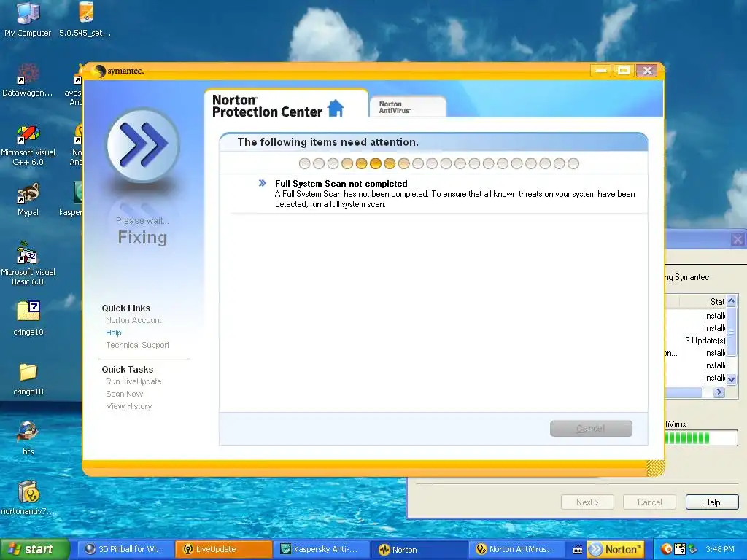The width and height of the screenshot is (747, 560).
Task: Click the LiveUpdate list scroll-up arrow
Action: (x=731, y=301)
